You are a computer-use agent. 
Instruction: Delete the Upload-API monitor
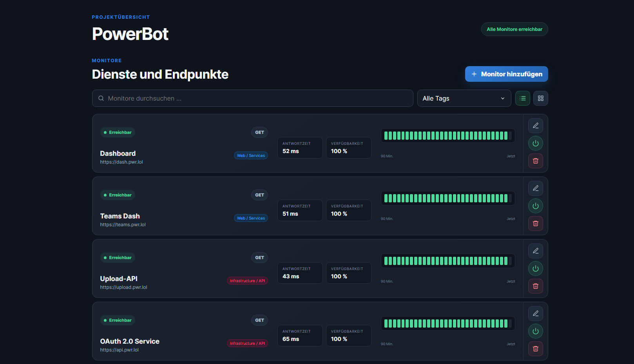(535, 286)
